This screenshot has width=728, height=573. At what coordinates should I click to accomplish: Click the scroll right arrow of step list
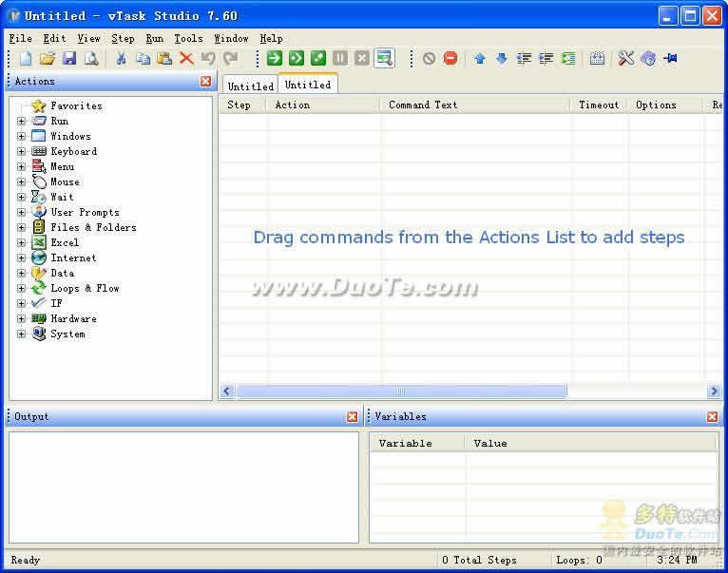click(x=714, y=391)
